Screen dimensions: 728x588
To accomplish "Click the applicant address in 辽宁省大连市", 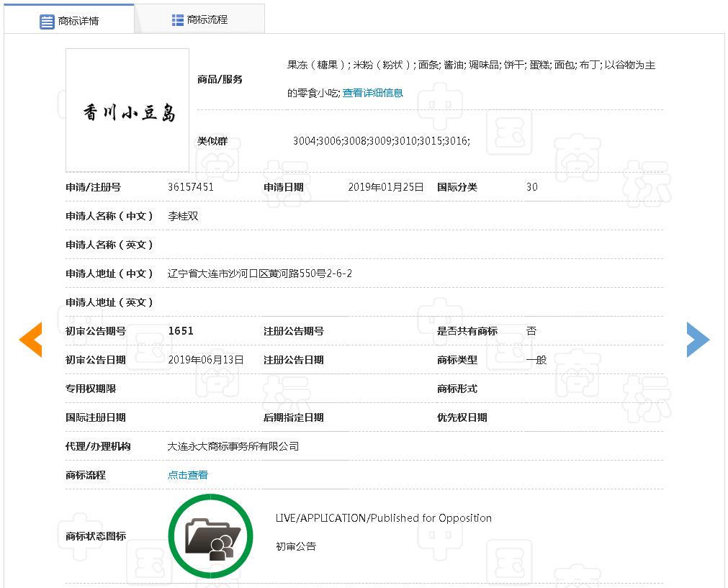I will tap(259, 273).
